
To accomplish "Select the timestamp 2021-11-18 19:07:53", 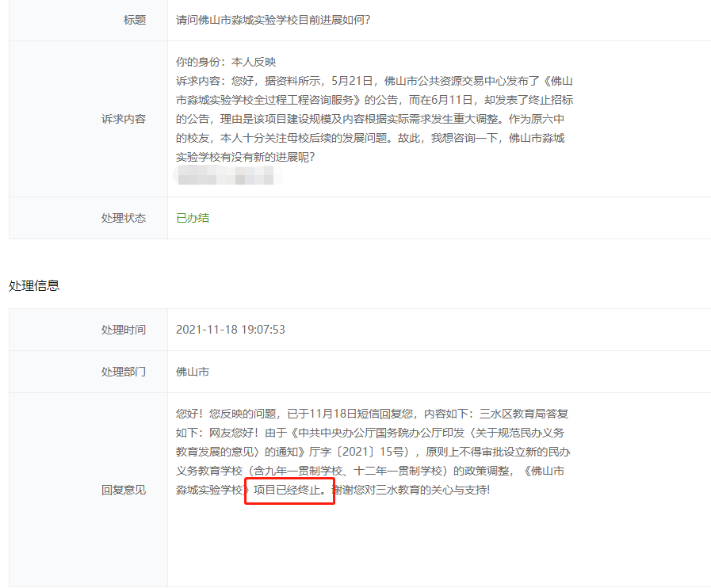I will [x=231, y=330].
